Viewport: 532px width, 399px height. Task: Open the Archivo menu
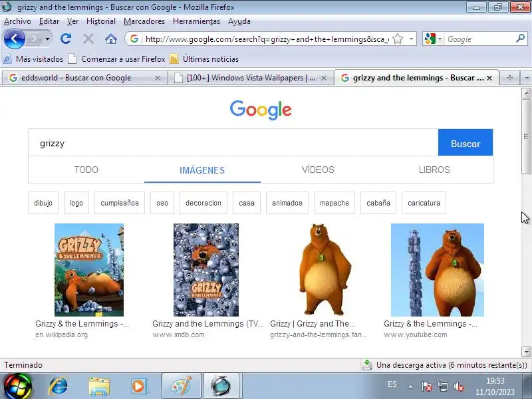tap(17, 21)
